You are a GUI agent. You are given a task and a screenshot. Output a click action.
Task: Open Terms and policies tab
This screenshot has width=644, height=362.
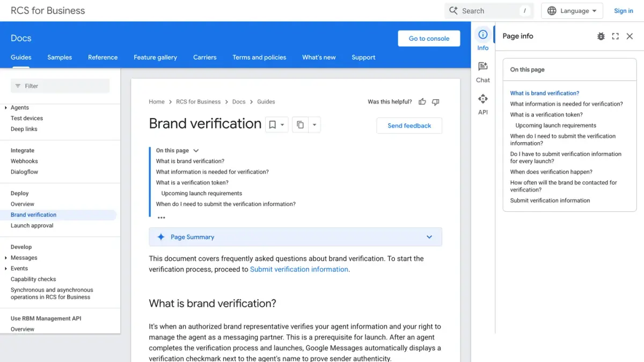point(259,57)
